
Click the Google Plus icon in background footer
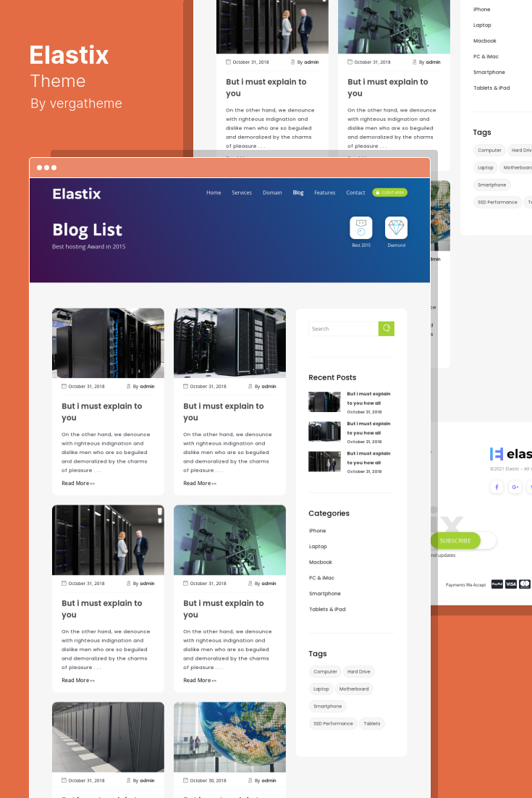click(515, 487)
